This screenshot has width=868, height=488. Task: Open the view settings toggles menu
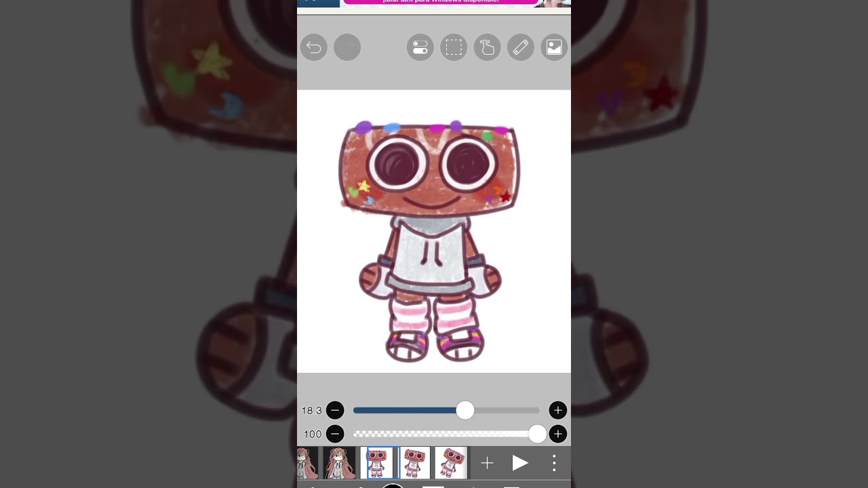pyautogui.click(x=420, y=47)
